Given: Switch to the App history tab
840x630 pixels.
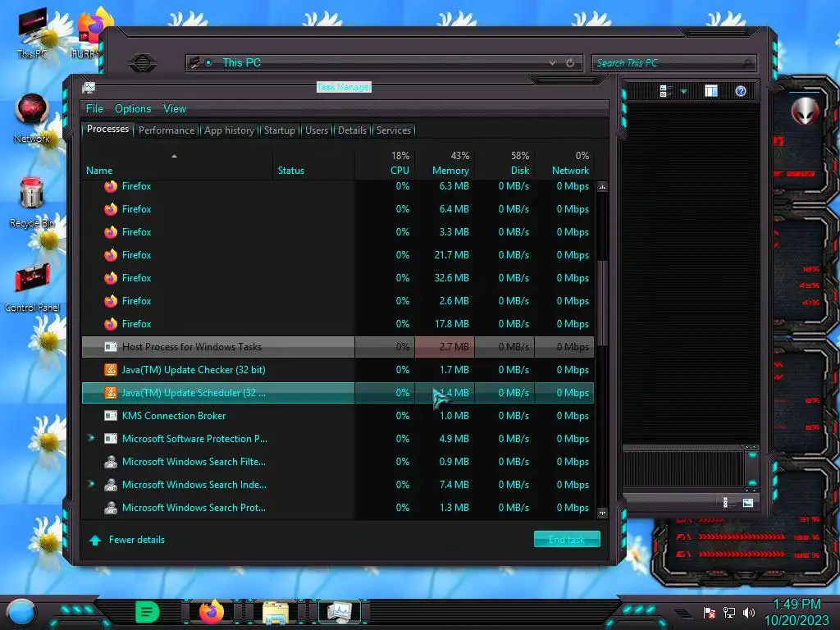Looking at the screenshot, I should coord(229,130).
